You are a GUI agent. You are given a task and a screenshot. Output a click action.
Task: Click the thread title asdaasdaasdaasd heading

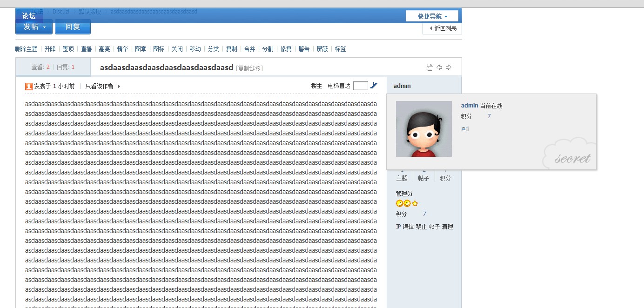tap(167, 67)
